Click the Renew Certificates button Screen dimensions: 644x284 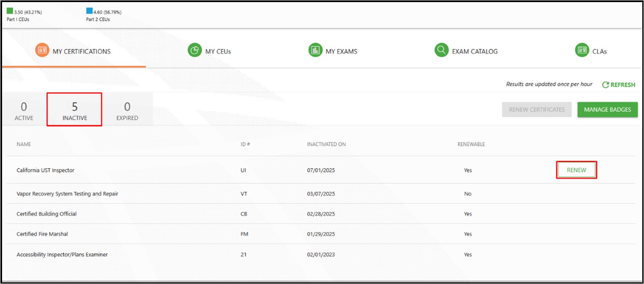(x=537, y=110)
